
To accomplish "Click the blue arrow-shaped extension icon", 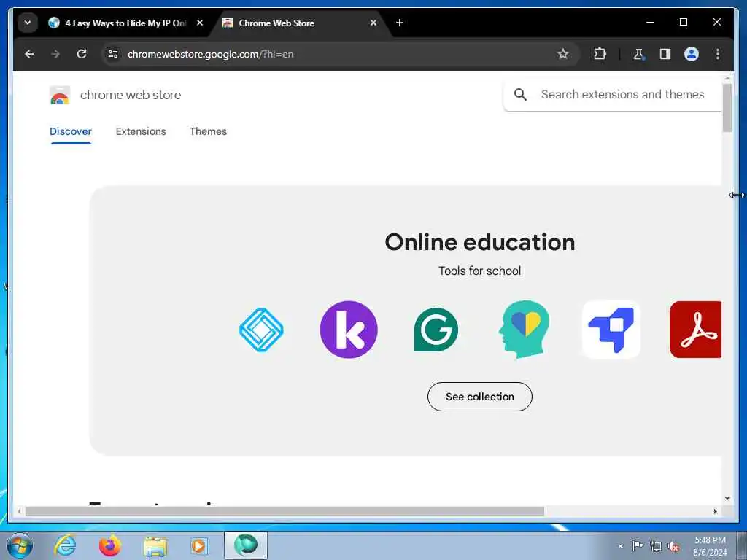I will pyautogui.click(x=611, y=330).
